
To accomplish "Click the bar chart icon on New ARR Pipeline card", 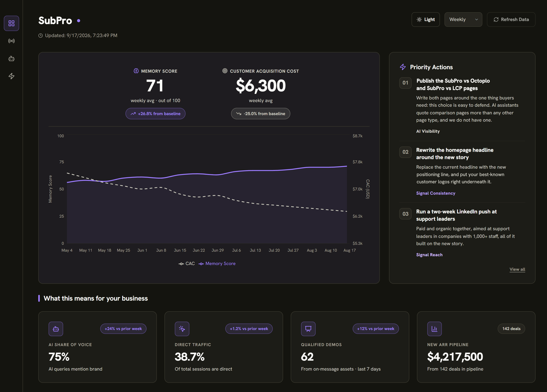I will pos(434,329).
